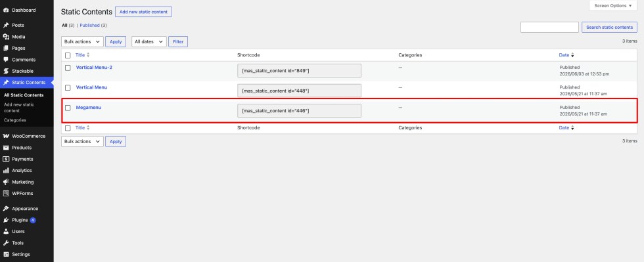644x262 pixels.
Task: Click the bottom Apply button
Action: [116, 141]
